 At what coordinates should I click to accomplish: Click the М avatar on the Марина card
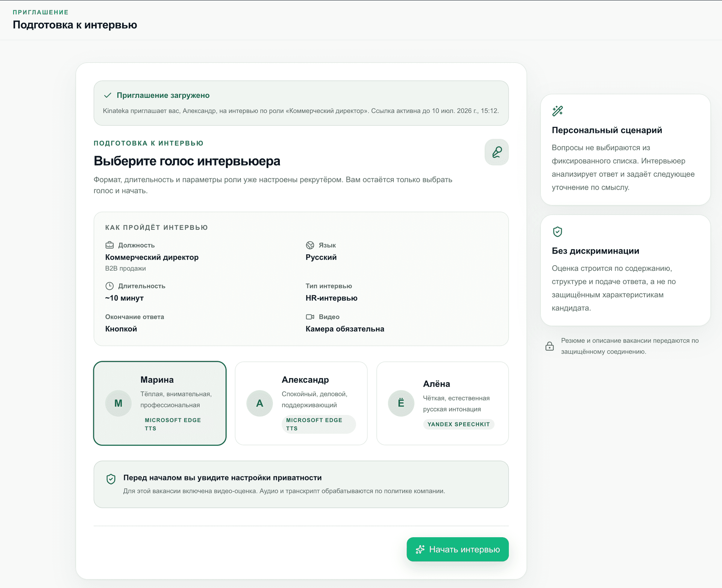[x=118, y=403]
